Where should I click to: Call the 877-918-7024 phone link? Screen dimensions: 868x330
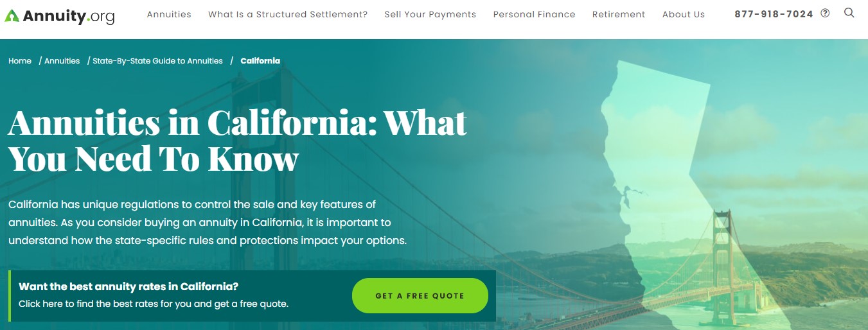(x=774, y=14)
